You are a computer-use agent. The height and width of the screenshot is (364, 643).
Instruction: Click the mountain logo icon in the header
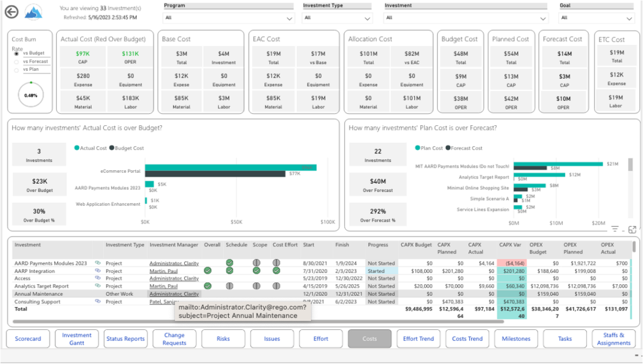pos(32,12)
